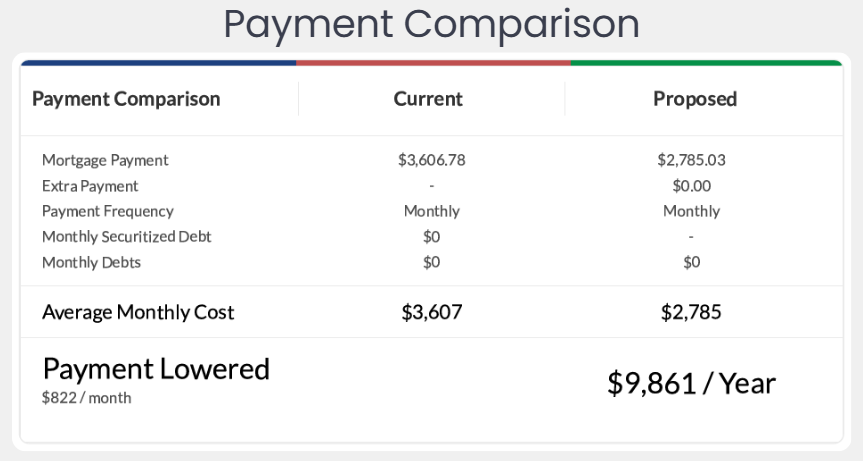Click the Payment Frequency row label
Viewport: 863px width, 461px height.
[107, 211]
